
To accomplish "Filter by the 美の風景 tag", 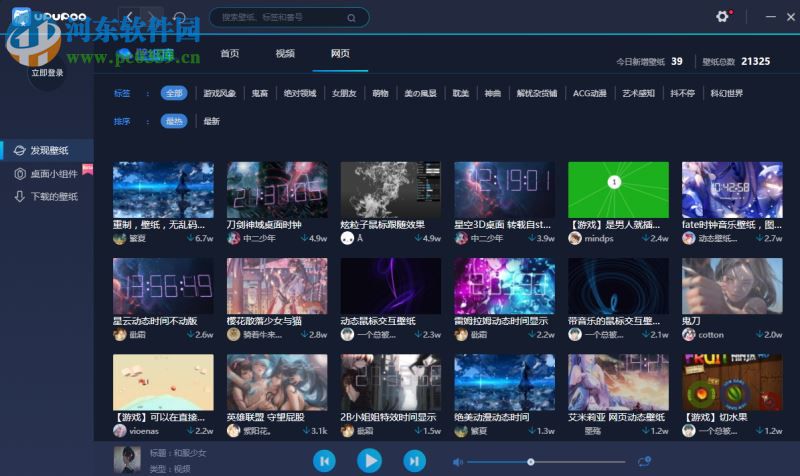I will (x=420, y=93).
